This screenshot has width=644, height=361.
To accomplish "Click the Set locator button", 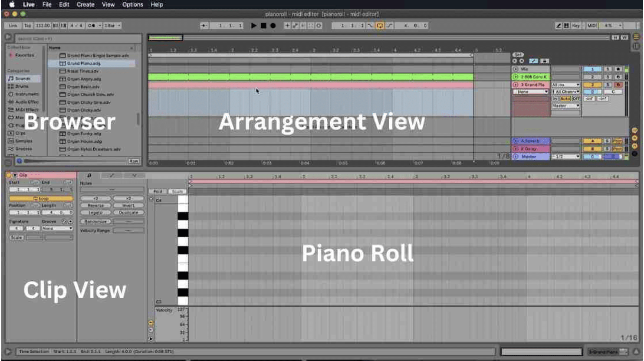I will [518, 55].
